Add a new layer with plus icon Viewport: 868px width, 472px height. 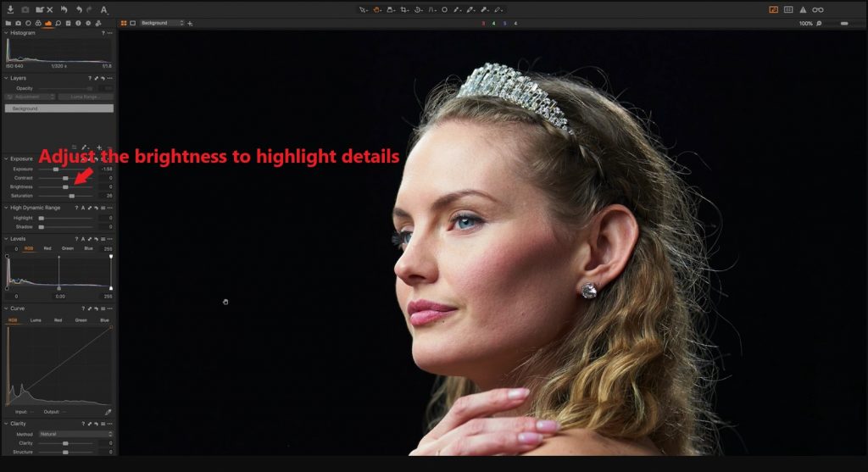tap(190, 23)
